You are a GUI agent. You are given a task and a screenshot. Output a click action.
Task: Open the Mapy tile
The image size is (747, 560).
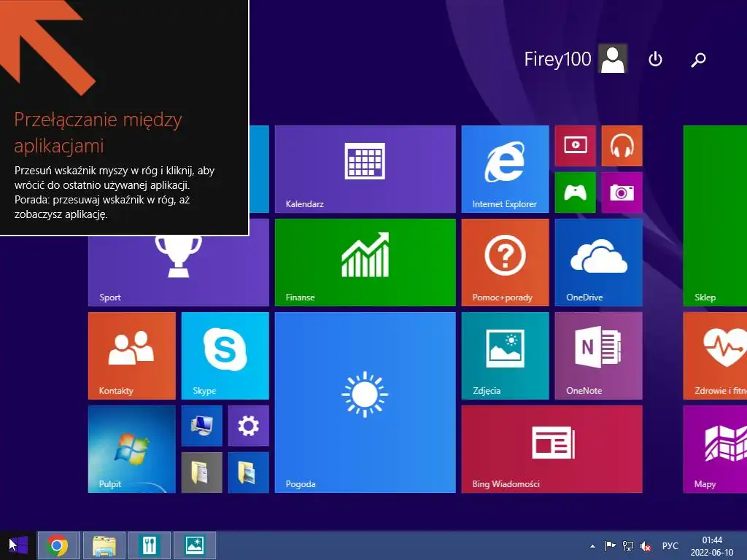pyautogui.click(x=715, y=449)
